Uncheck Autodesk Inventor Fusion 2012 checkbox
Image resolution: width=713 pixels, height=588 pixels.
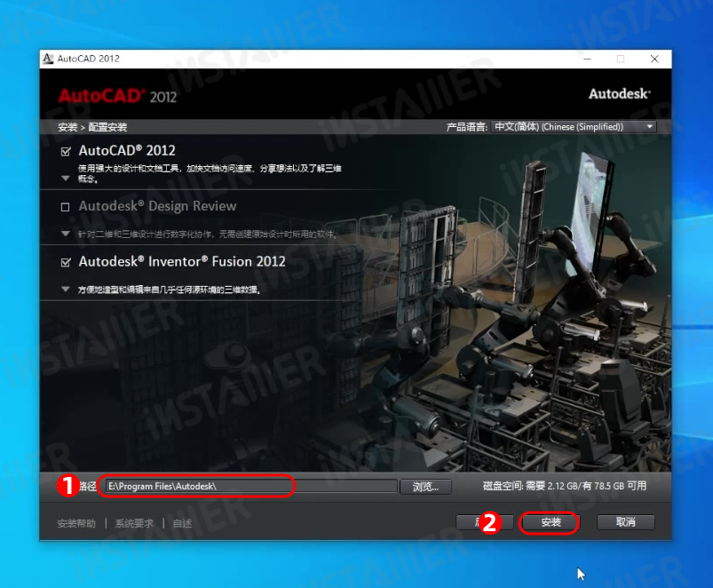[66, 262]
